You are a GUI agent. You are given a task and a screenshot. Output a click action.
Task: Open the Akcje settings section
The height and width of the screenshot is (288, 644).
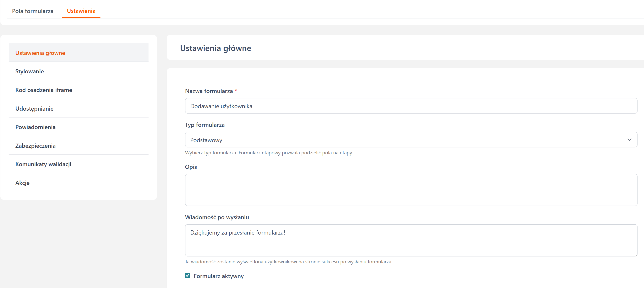[x=22, y=183]
